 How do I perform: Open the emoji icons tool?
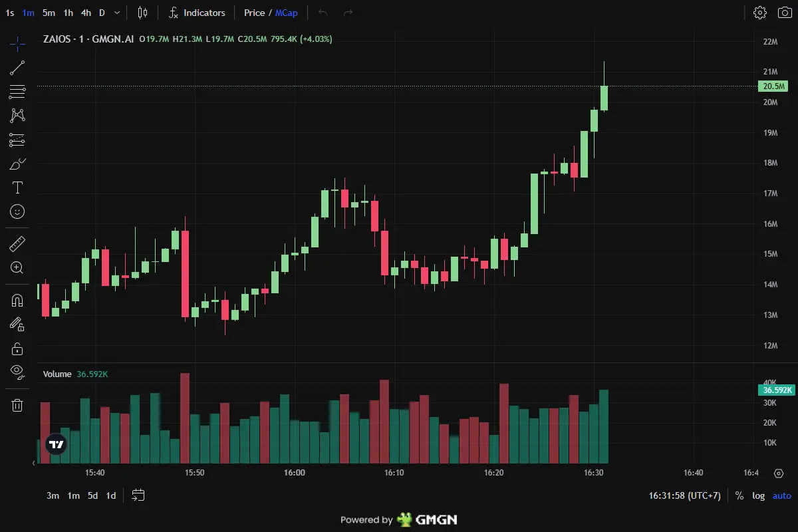pyautogui.click(x=17, y=211)
